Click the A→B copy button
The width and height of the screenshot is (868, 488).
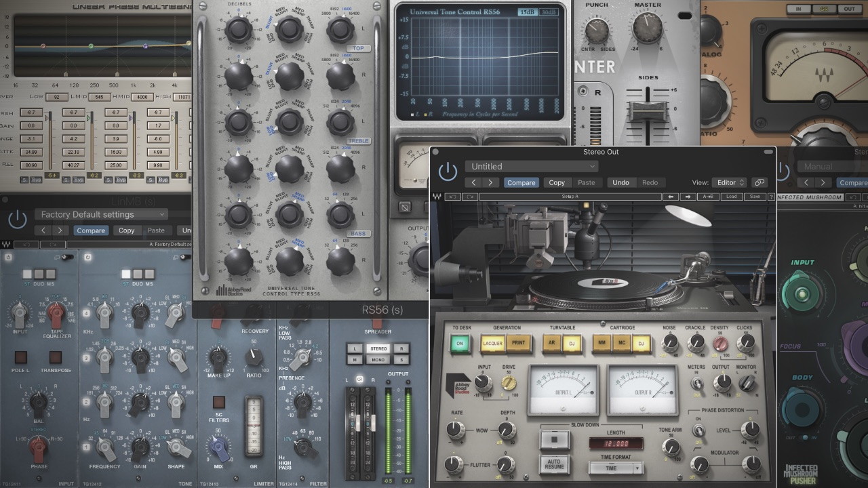coord(707,197)
